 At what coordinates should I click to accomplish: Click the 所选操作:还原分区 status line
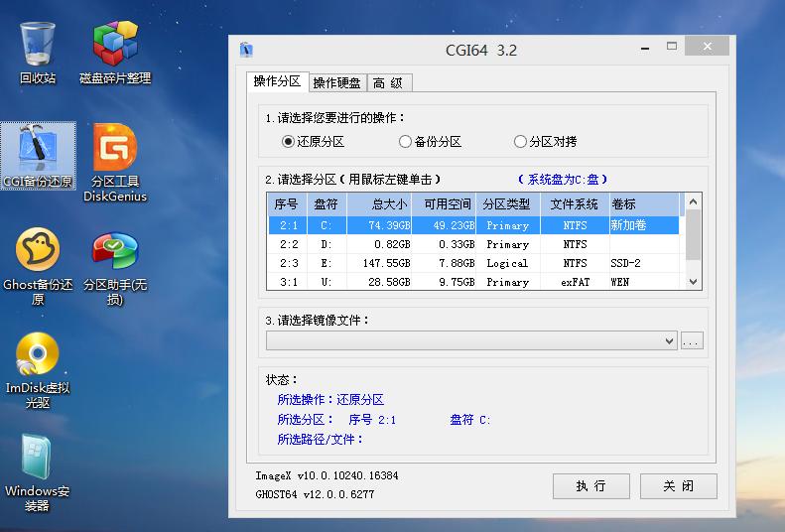click(x=330, y=399)
